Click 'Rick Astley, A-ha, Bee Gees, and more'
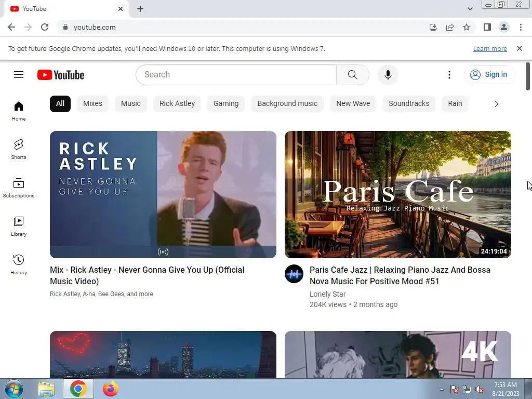Viewport: 532px width, 399px height. 101,294
